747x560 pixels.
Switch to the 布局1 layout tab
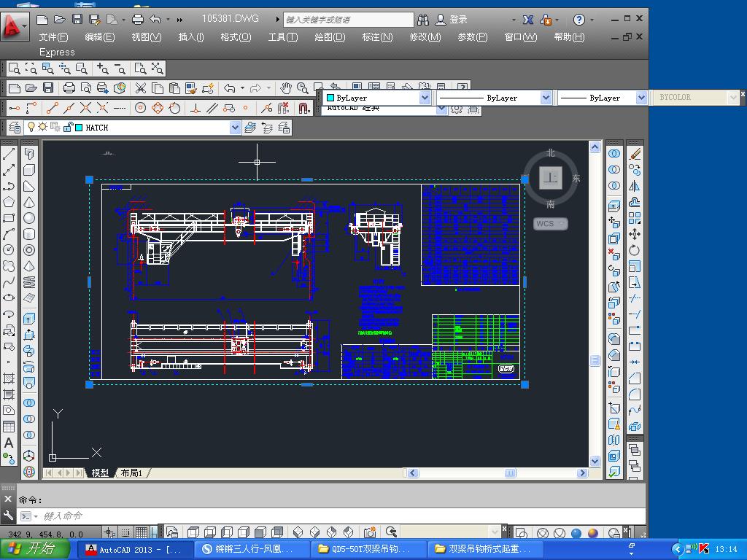[x=131, y=472]
